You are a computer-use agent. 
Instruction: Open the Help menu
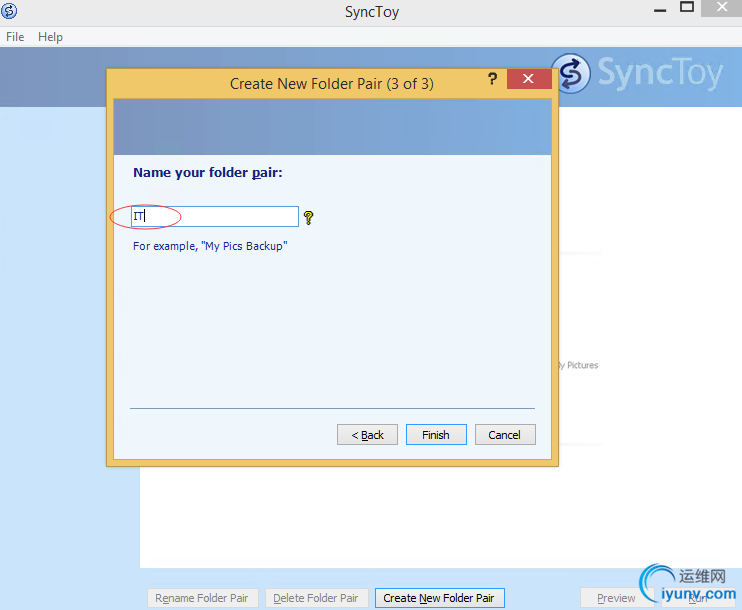click(50, 37)
